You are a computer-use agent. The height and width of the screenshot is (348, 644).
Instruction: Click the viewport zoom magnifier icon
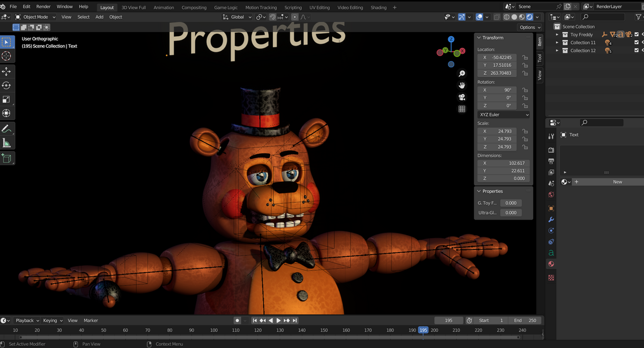pos(462,74)
